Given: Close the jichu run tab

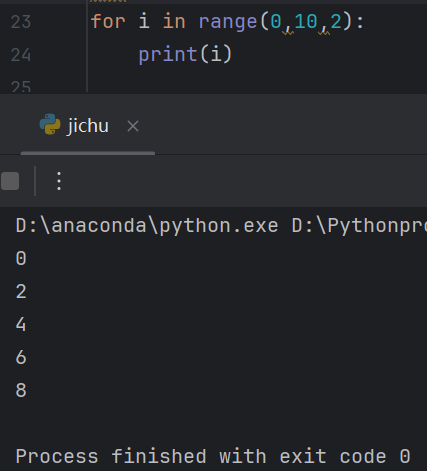Looking at the screenshot, I should pyautogui.click(x=133, y=126).
